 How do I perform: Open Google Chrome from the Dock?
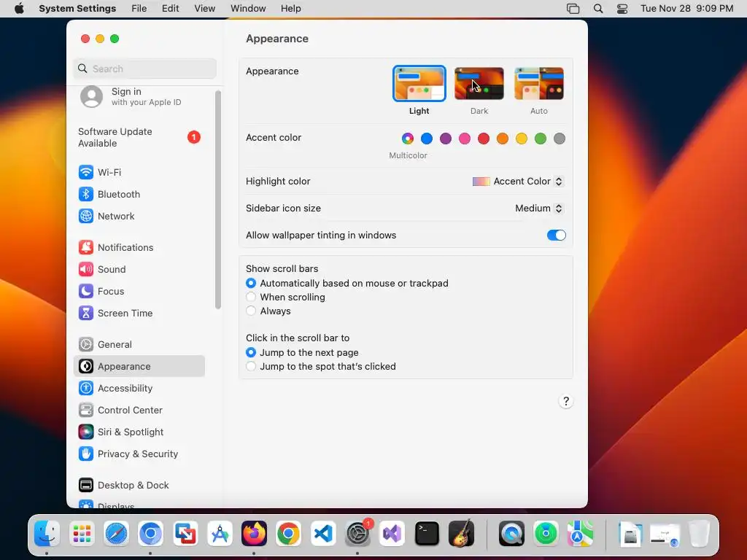(x=288, y=533)
